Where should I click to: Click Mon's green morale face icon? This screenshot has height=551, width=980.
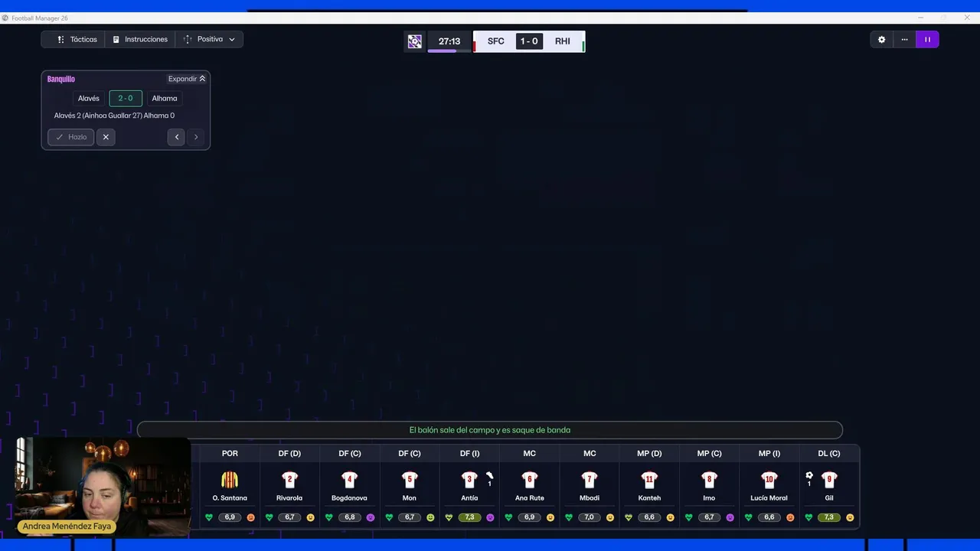click(430, 517)
